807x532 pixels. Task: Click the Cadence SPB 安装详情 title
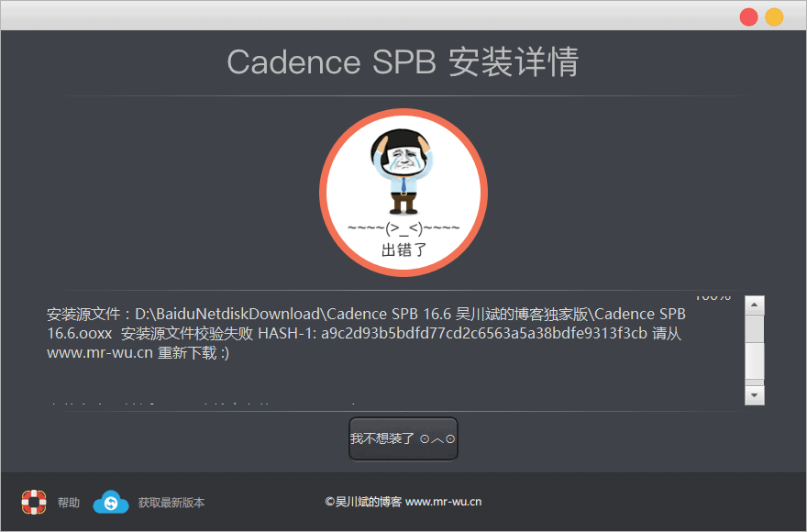click(x=403, y=62)
